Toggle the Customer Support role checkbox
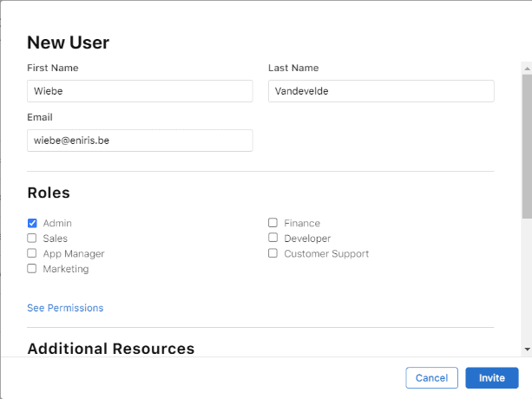The width and height of the screenshot is (532, 399). [x=273, y=253]
